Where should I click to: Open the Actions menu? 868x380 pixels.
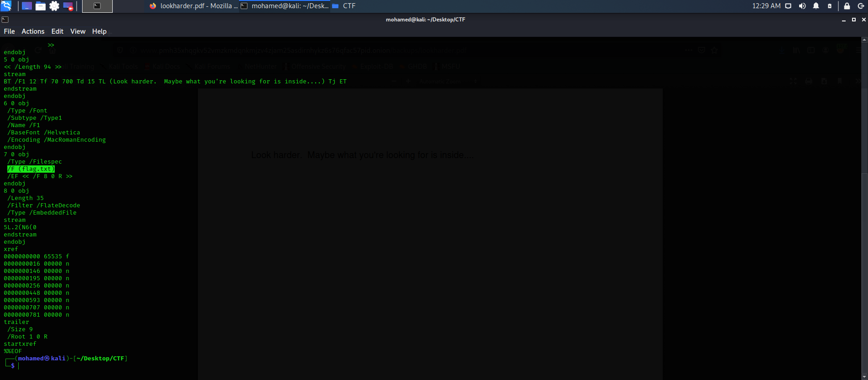coord(33,31)
